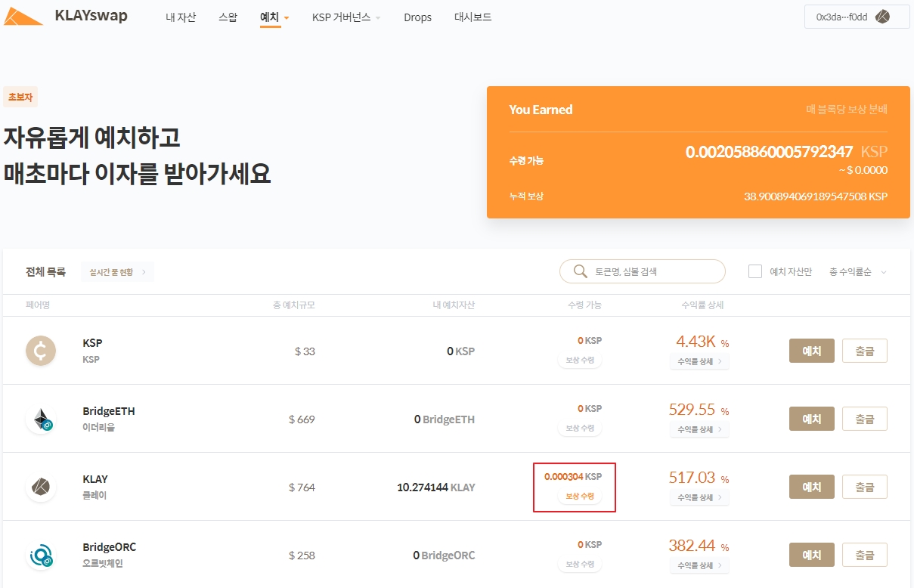Click 예치 button for KLAY row
Screen dimensions: 914x588
[811, 487]
